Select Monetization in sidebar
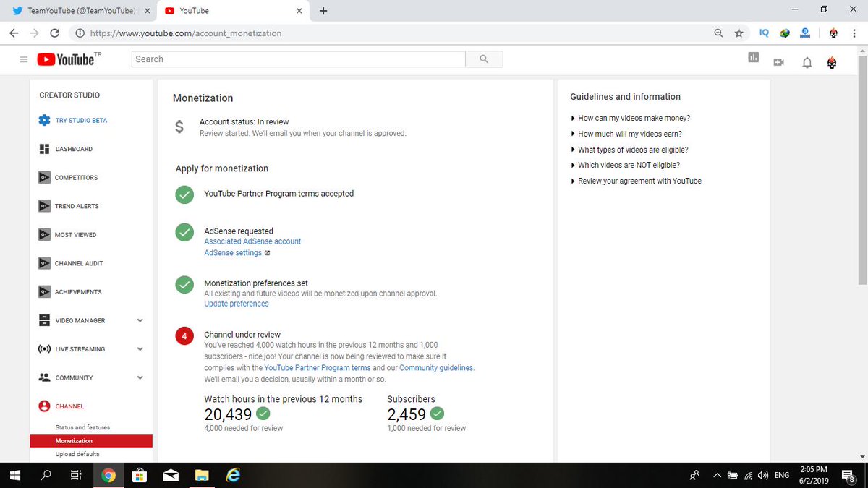 click(x=91, y=440)
